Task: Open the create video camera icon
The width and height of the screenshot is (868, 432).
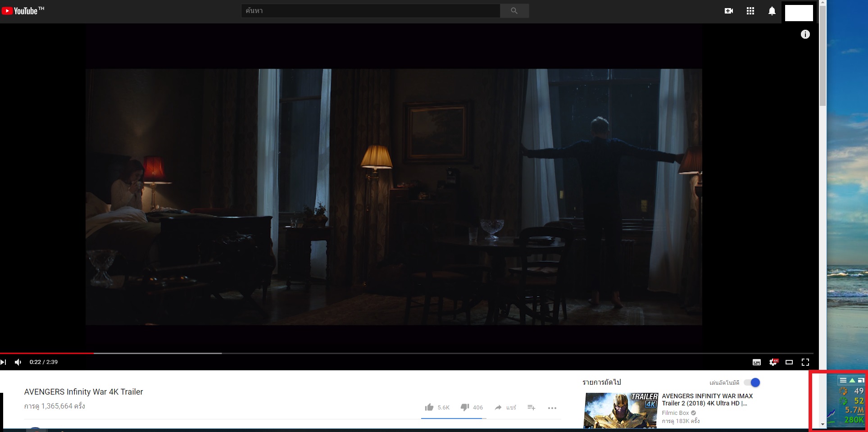Action: click(729, 11)
